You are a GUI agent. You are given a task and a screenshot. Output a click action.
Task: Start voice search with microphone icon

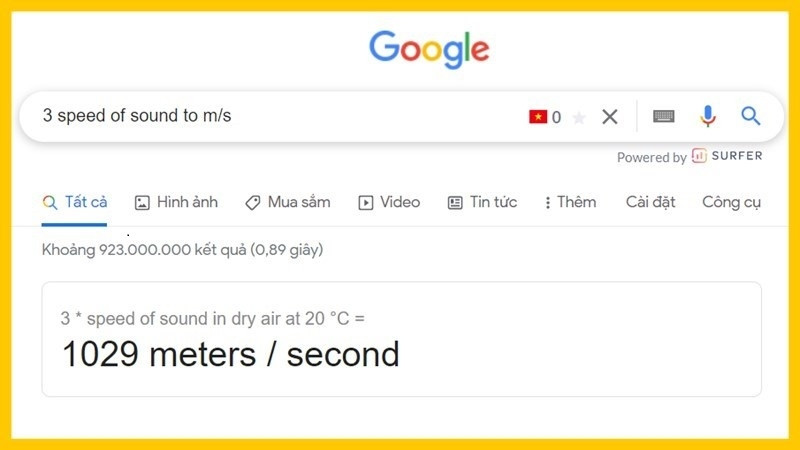pyautogui.click(x=708, y=116)
